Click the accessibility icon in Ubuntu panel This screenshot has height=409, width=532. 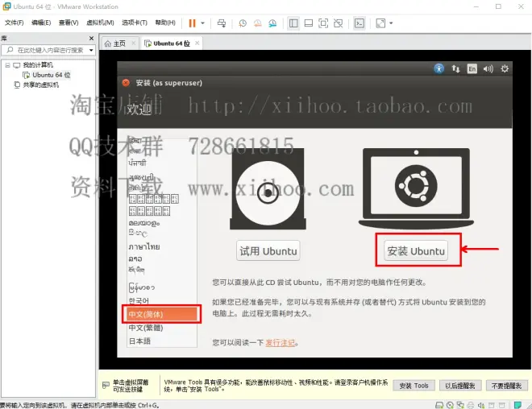coord(439,68)
